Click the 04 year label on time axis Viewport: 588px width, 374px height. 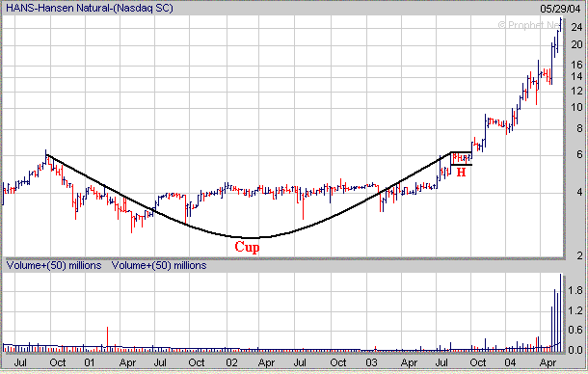pyautogui.click(x=510, y=362)
